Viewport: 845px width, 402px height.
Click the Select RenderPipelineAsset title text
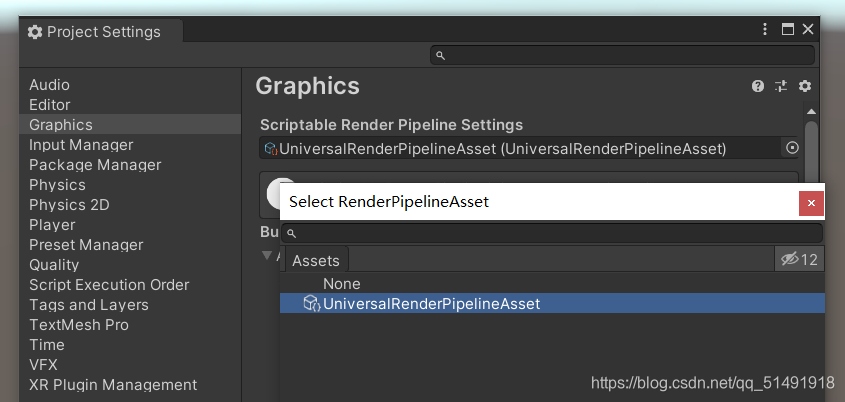click(389, 202)
